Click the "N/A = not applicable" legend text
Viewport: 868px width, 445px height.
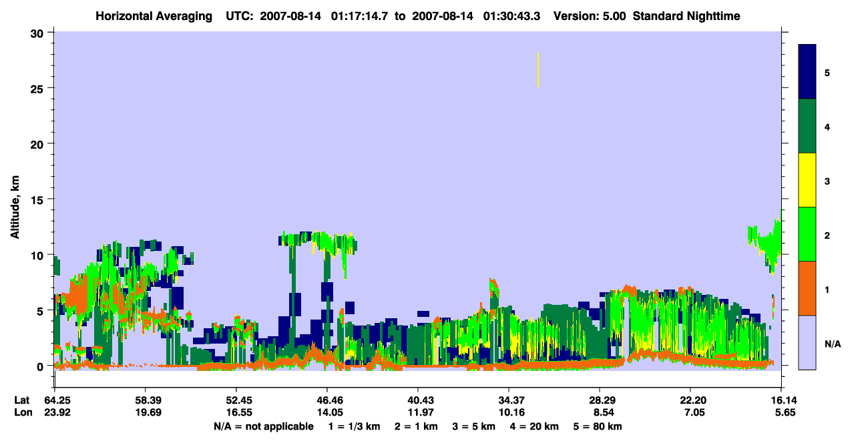[x=264, y=426]
